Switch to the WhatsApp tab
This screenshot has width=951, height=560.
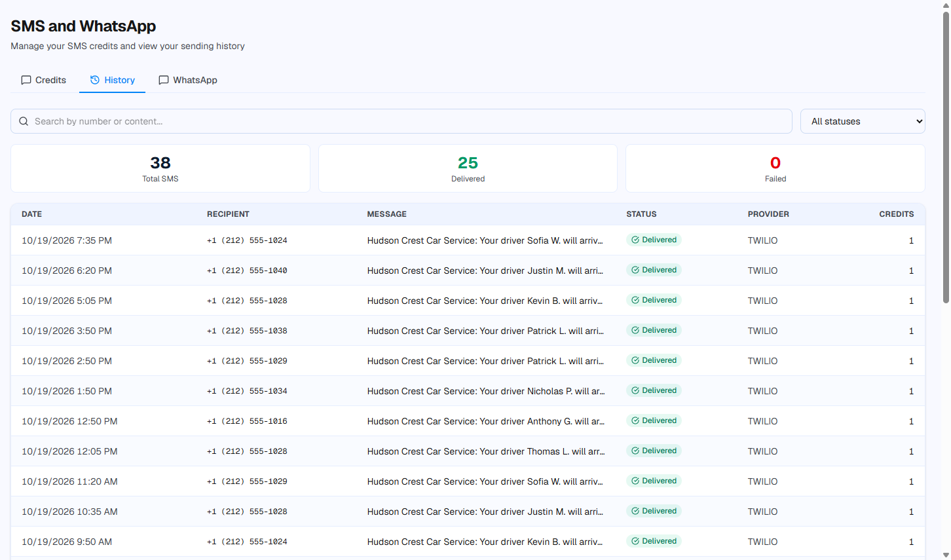pos(188,80)
